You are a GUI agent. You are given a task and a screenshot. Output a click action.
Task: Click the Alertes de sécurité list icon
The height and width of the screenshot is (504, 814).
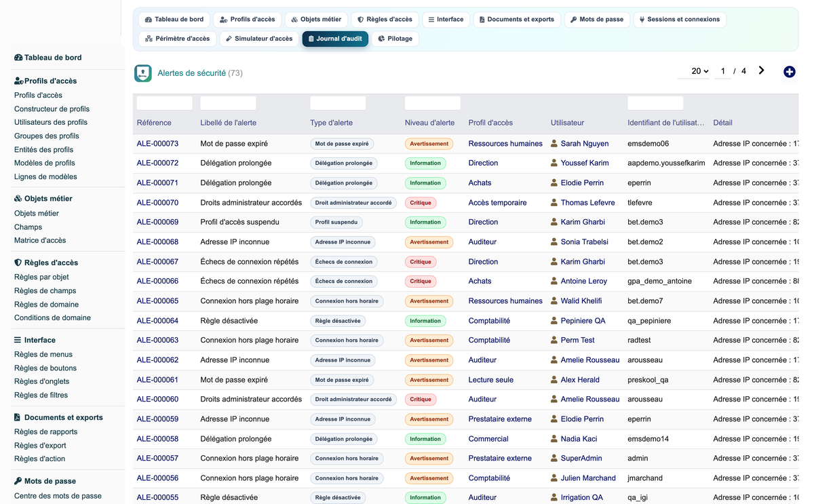pos(143,73)
